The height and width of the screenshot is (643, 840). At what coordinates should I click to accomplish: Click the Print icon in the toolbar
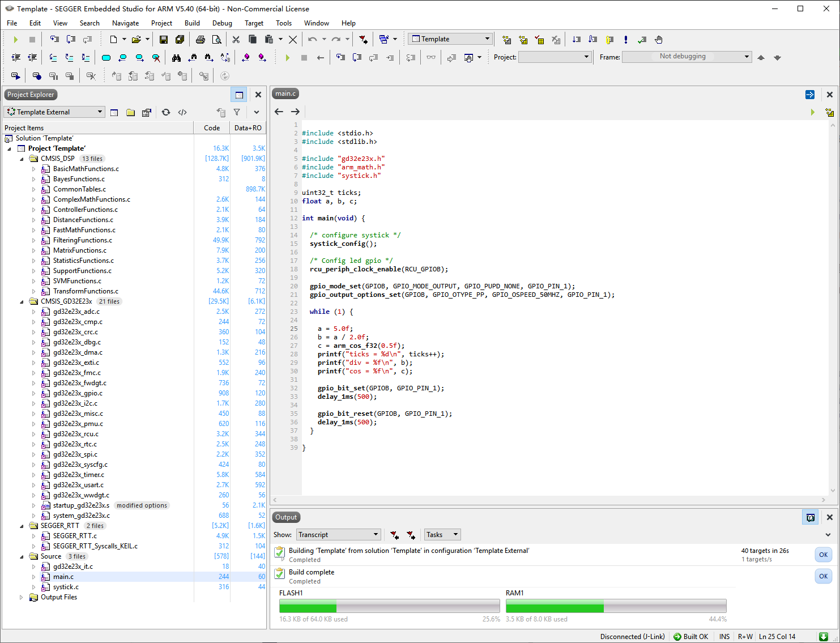pos(200,40)
